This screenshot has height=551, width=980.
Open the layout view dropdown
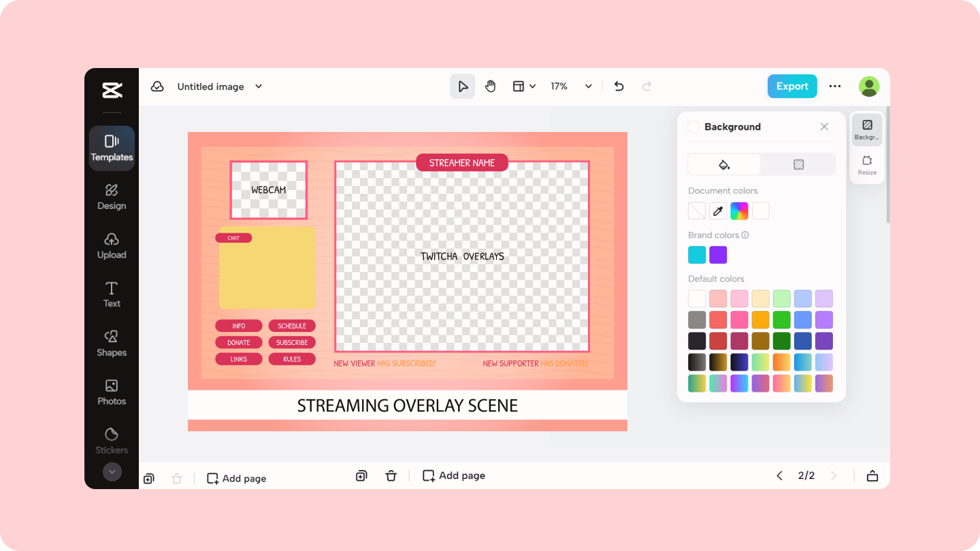point(524,86)
